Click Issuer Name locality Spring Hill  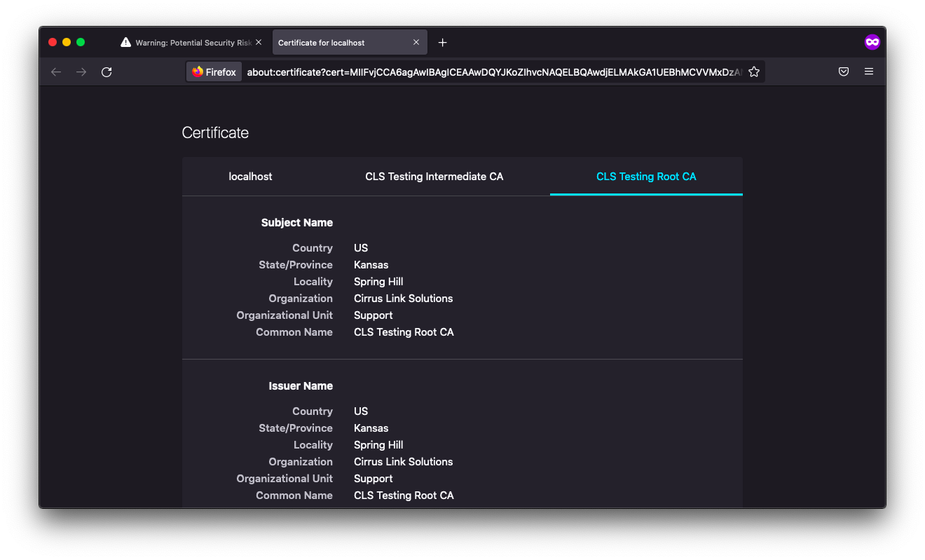[378, 445]
